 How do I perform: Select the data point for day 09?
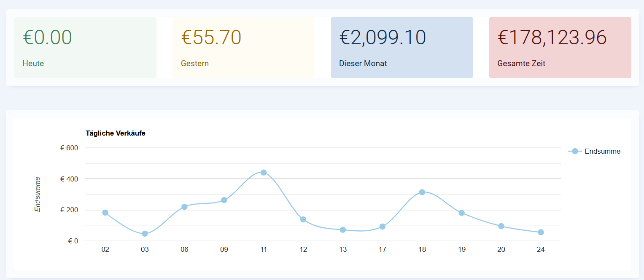click(x=224, y=200)
